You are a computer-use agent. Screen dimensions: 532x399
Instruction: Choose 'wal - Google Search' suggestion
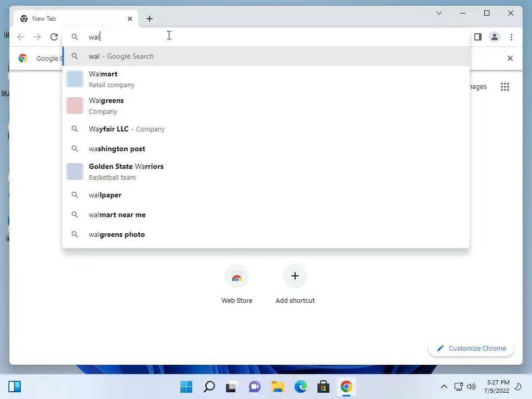267,56
